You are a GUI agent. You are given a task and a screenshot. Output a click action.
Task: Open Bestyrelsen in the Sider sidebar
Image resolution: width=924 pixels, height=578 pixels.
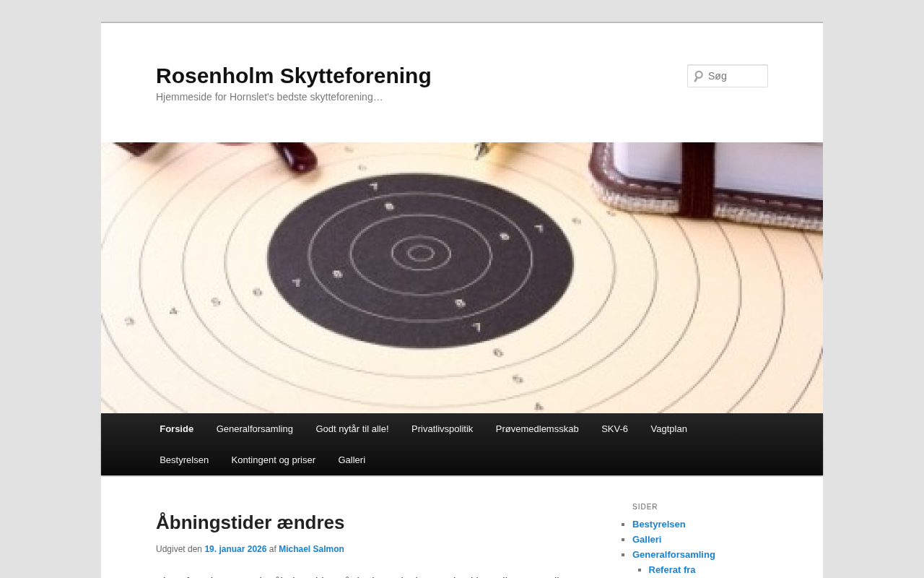click(x=658, y=525)
